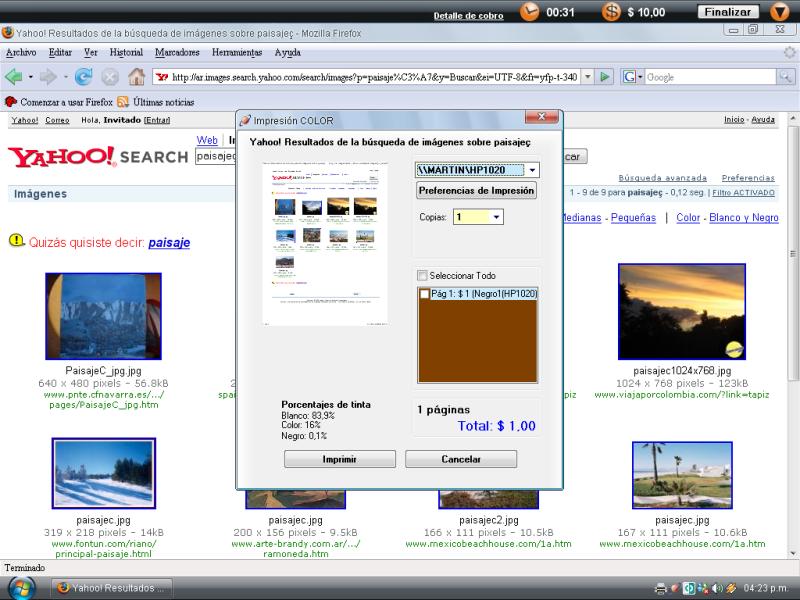This screenshot has width=800, height=600.
Task: Click the orange striped icon in the tray
Action: coord(731,588)
